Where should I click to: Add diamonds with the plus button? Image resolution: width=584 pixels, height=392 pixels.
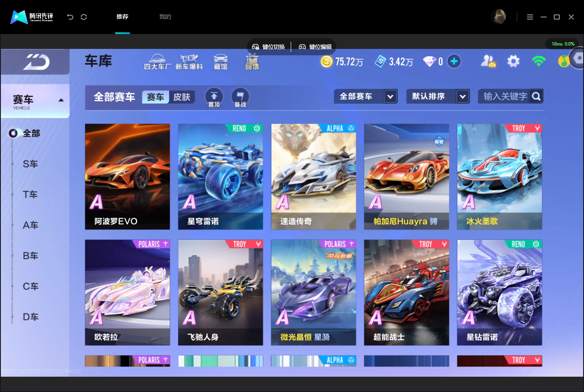coord(454,62)
